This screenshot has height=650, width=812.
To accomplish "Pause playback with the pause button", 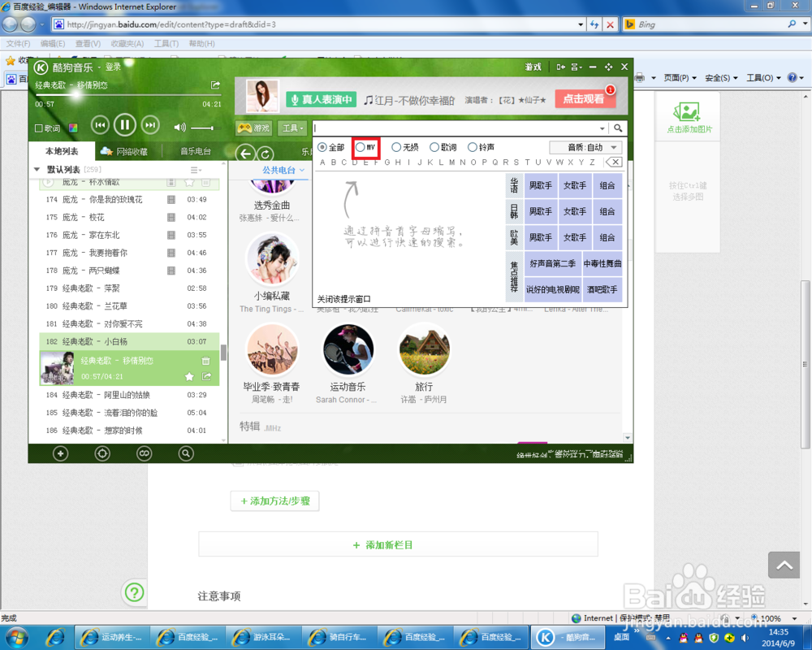I will click(124, 125).
